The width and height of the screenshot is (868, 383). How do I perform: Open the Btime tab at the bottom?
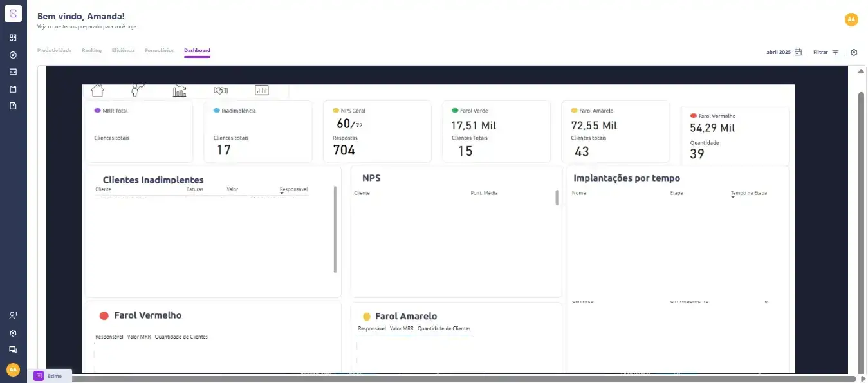pyautogui.click(x=50, y=375)
